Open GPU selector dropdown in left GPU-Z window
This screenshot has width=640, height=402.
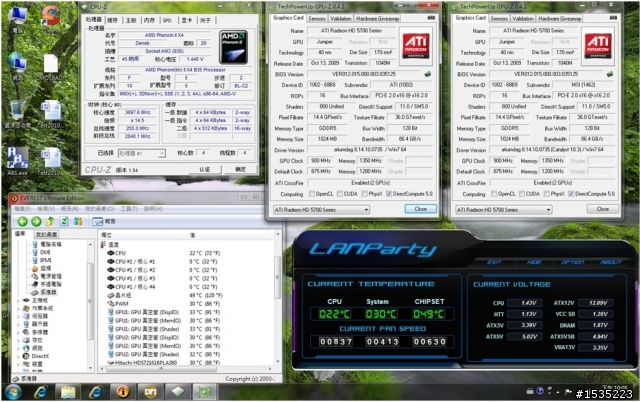click(321, 210)
